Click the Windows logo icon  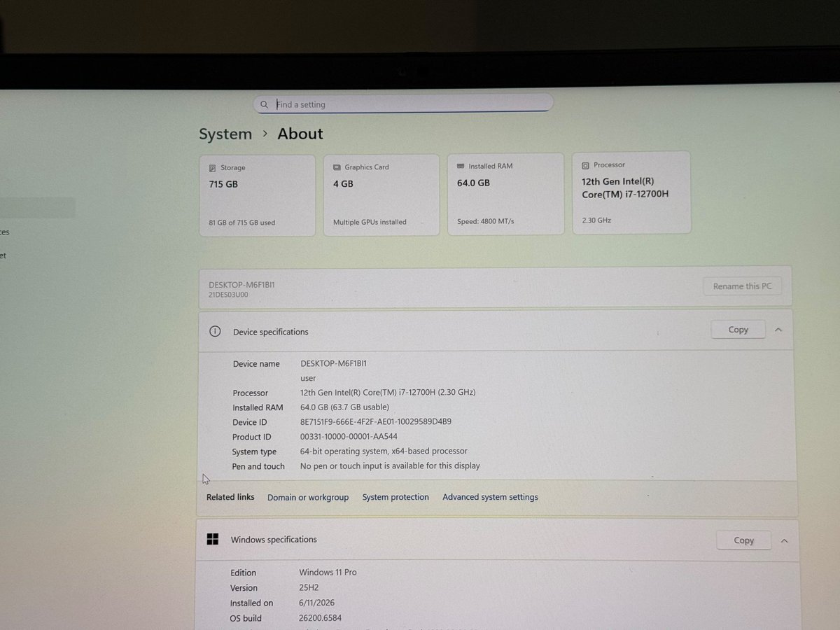tap(213, 539)
